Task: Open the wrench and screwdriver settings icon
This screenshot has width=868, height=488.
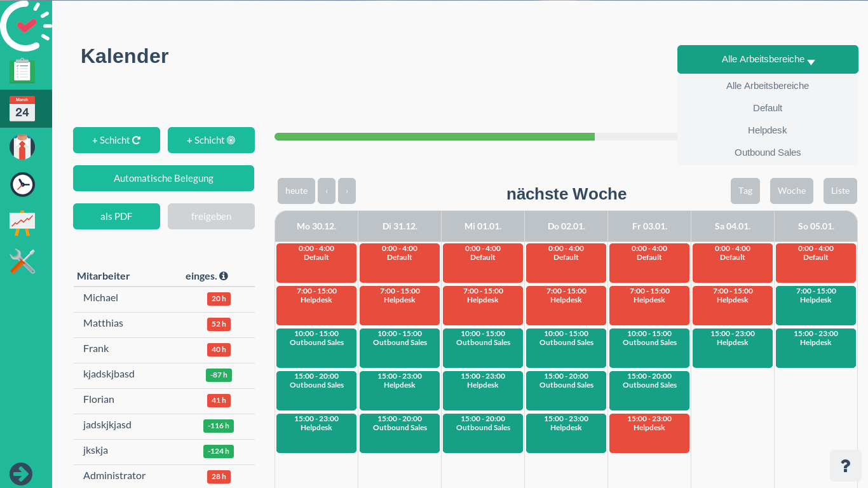Action: pos(22,261)
